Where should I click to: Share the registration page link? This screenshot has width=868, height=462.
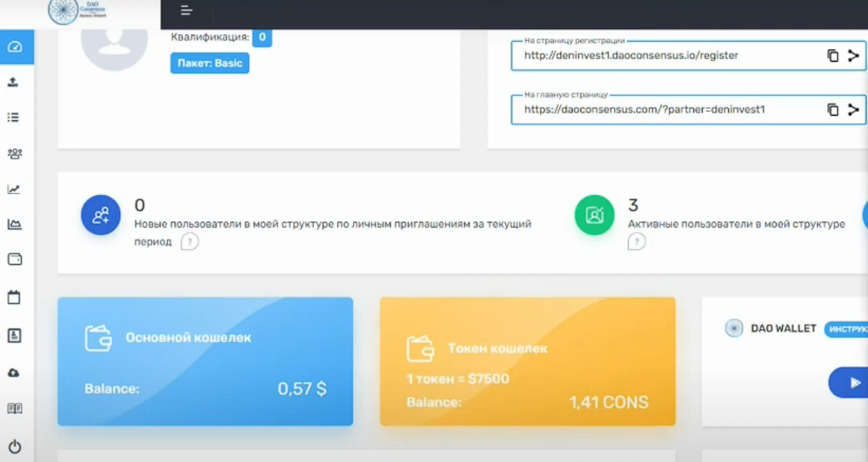(853, 56)
